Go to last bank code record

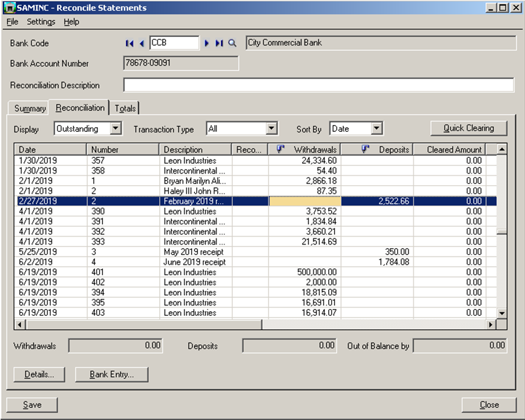(219, 43)
